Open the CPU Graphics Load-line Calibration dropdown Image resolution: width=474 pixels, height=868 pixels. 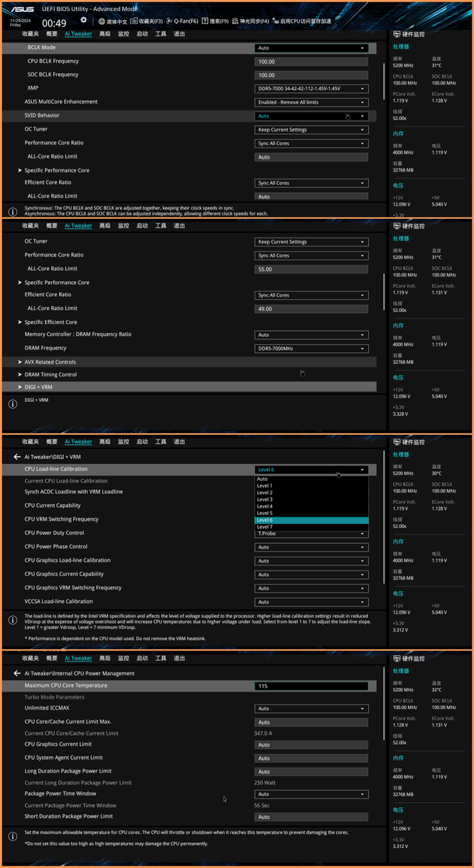pos(311,561)
